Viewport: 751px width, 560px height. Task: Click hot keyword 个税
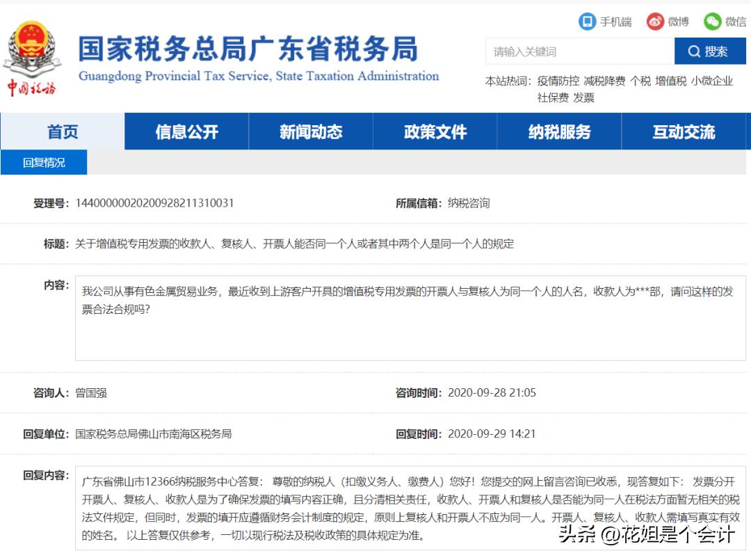click(640, 81)
